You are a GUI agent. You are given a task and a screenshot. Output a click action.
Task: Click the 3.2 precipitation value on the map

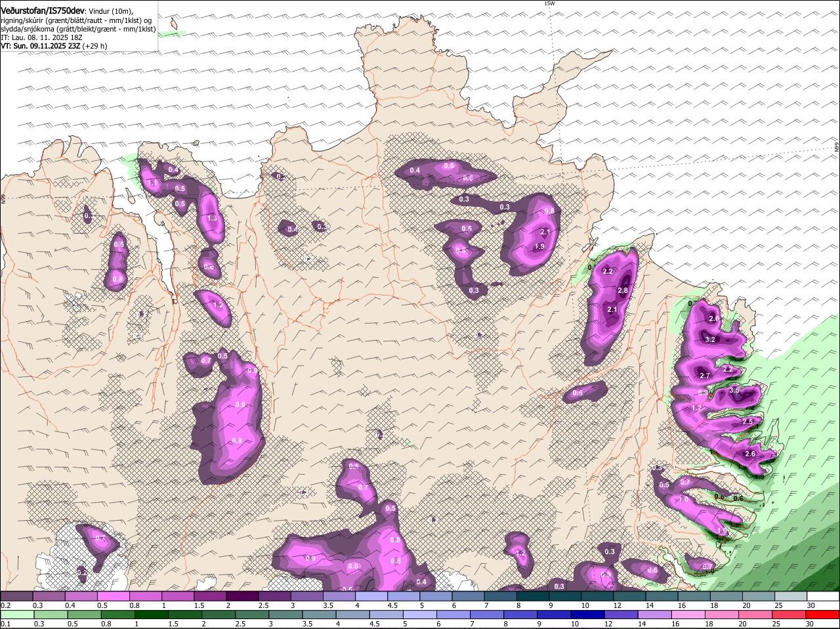(709, 339)
